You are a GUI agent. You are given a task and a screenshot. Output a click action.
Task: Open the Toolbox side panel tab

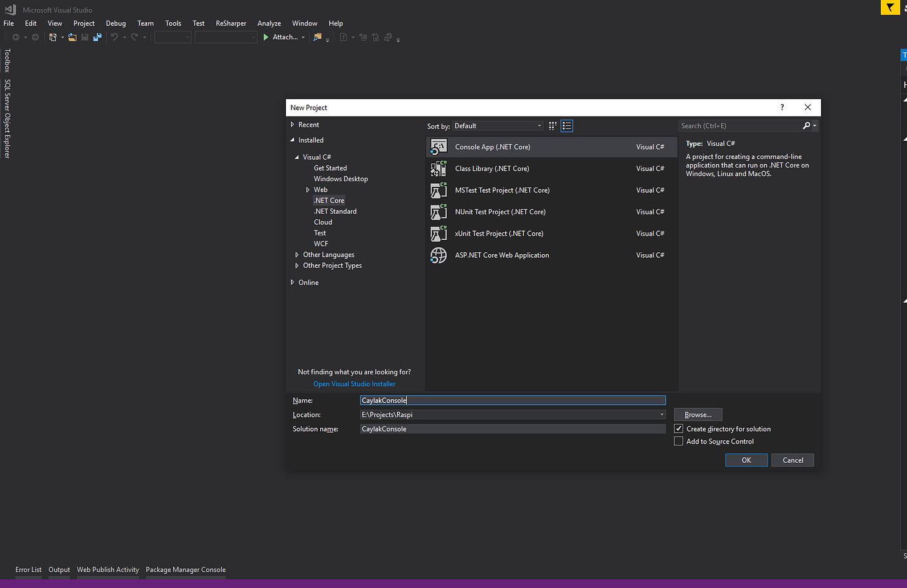tap(7, 60)
